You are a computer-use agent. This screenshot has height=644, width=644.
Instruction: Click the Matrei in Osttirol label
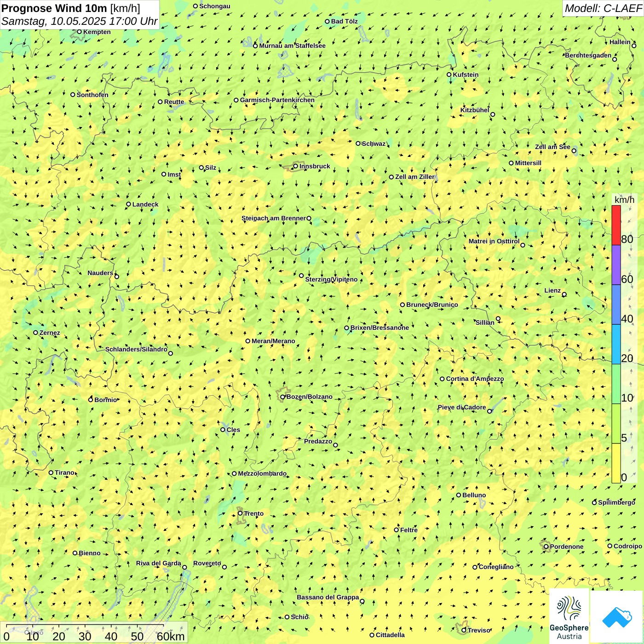coord(494,241)
